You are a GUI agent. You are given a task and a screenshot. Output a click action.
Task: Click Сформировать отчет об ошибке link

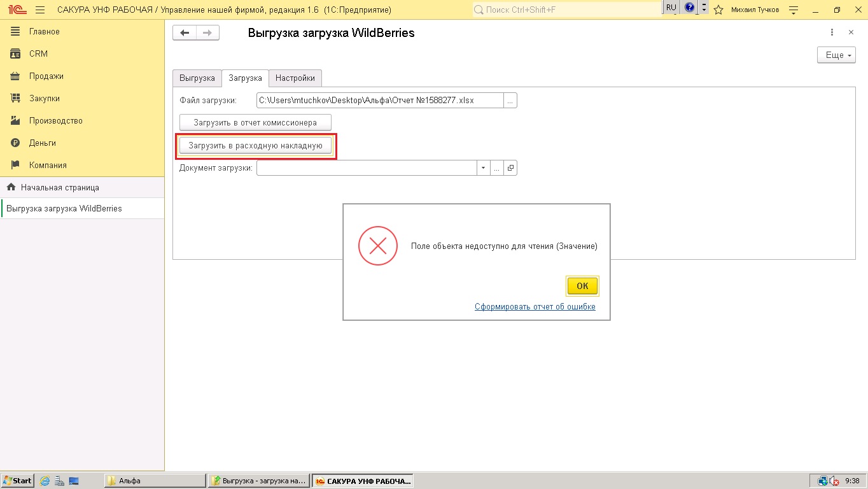coord(535,307)
